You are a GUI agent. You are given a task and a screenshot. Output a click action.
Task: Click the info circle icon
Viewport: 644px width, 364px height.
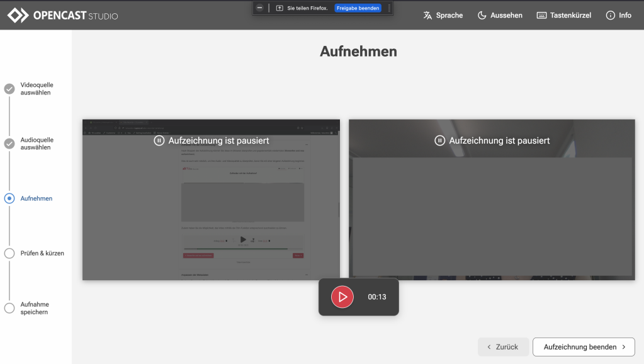pos(611,15)
